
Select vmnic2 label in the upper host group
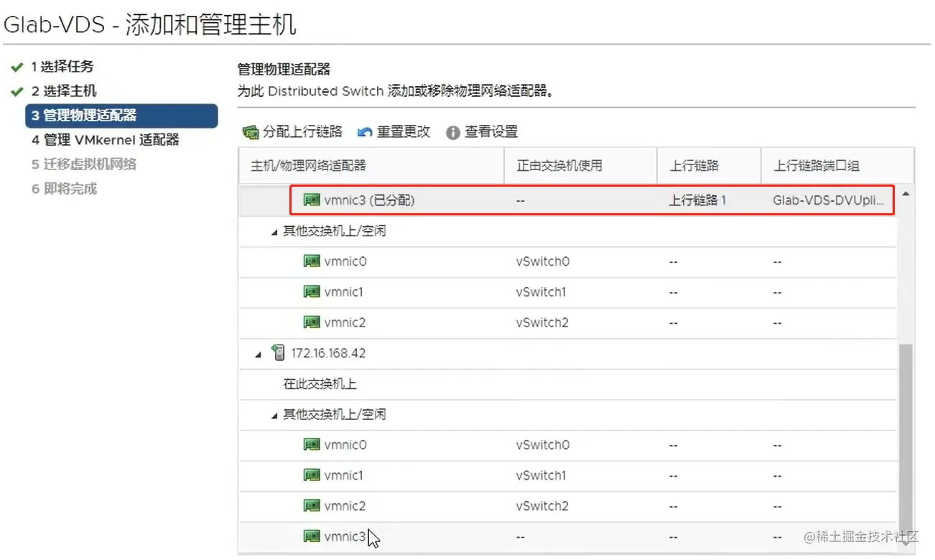(345, 322)
